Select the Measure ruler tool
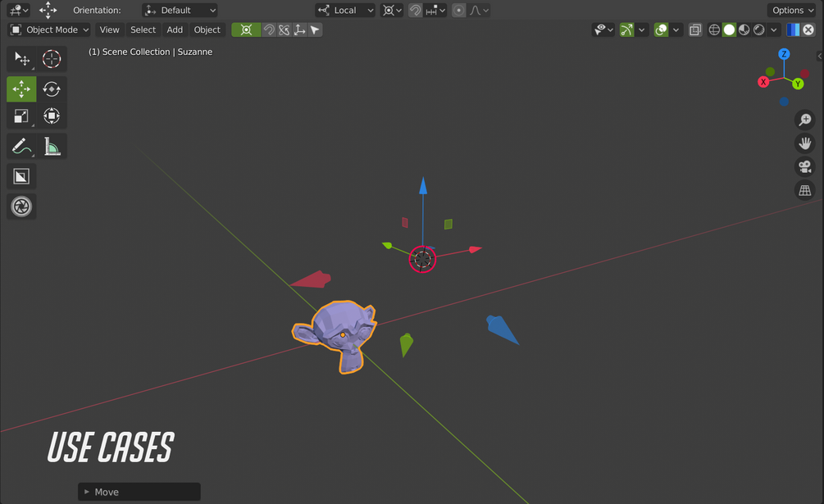This screenshot has height=504, width=824. tap(52, 146)
